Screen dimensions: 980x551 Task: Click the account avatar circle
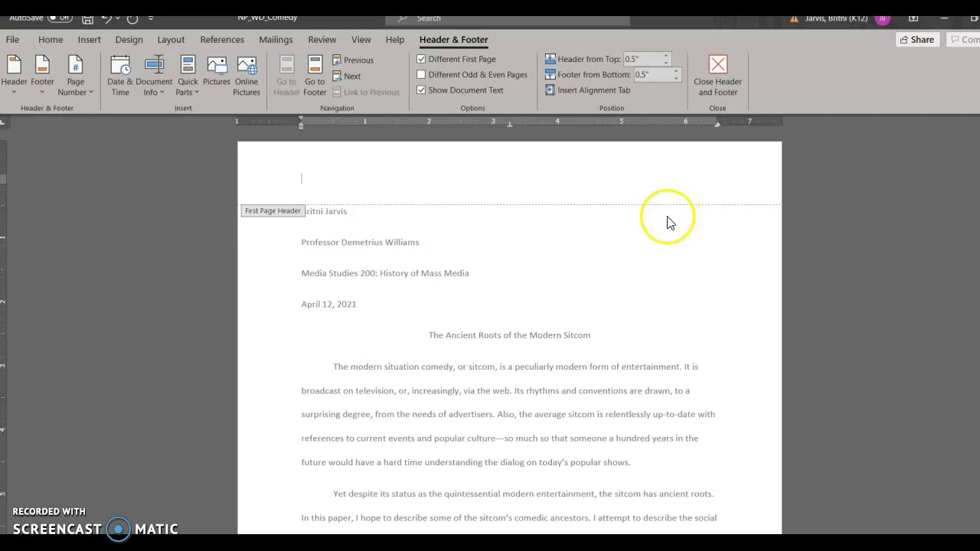pos(883,18)
